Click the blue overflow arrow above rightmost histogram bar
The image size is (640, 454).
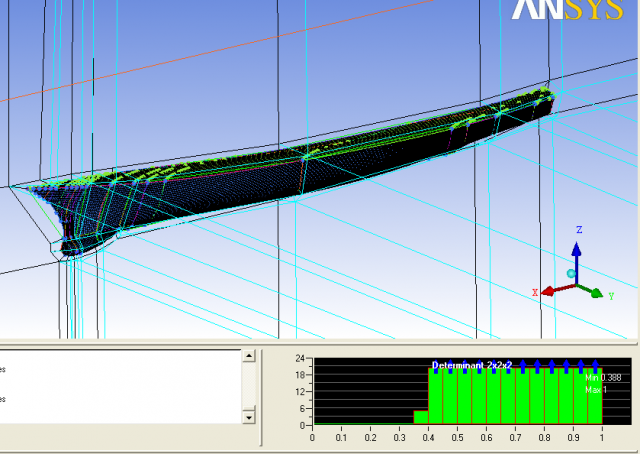[596, 364]
